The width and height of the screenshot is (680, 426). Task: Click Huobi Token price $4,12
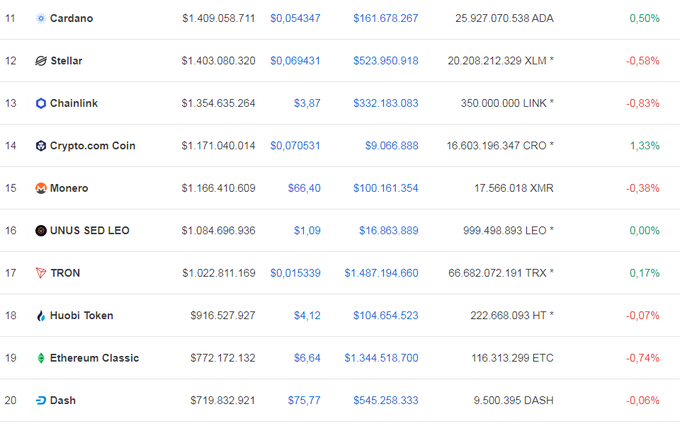coord(307,315)
